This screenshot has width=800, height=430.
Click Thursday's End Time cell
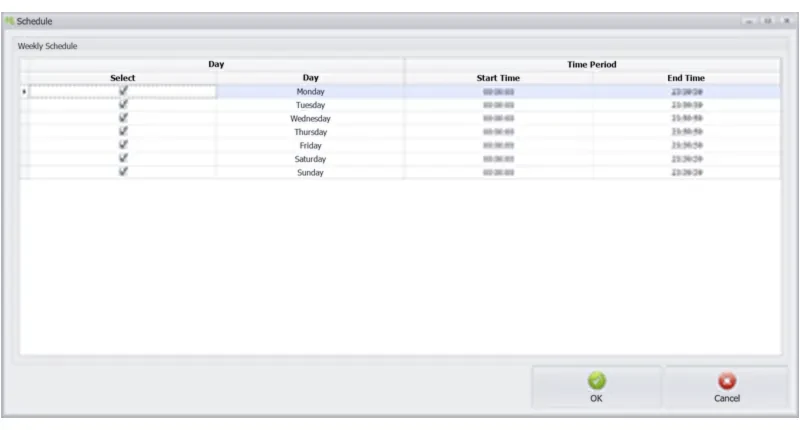pos(686,132)
